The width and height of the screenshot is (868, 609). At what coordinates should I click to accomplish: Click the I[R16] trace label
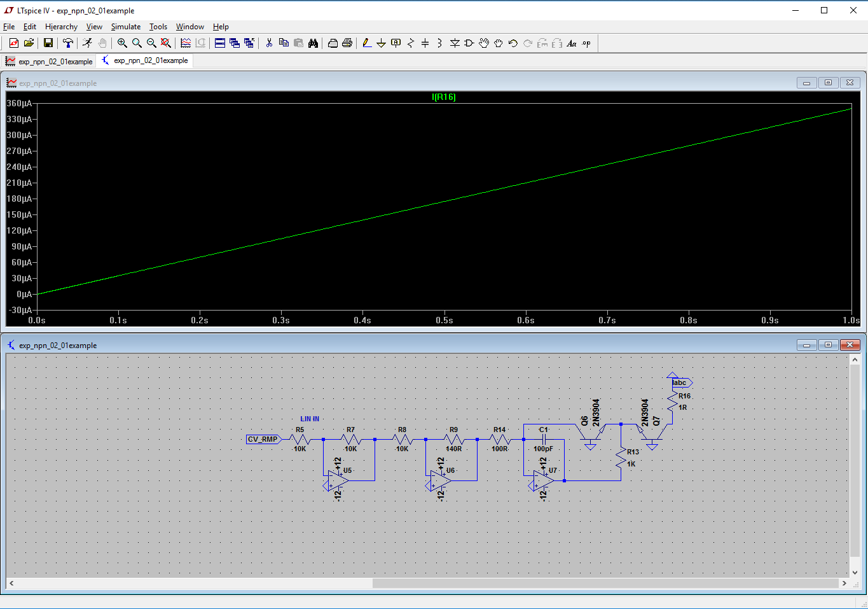coord(443,97)
